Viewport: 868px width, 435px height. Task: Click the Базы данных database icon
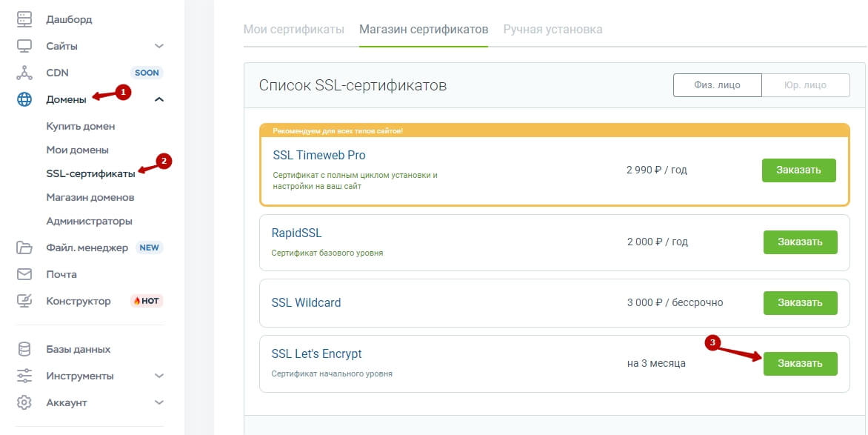24,349
